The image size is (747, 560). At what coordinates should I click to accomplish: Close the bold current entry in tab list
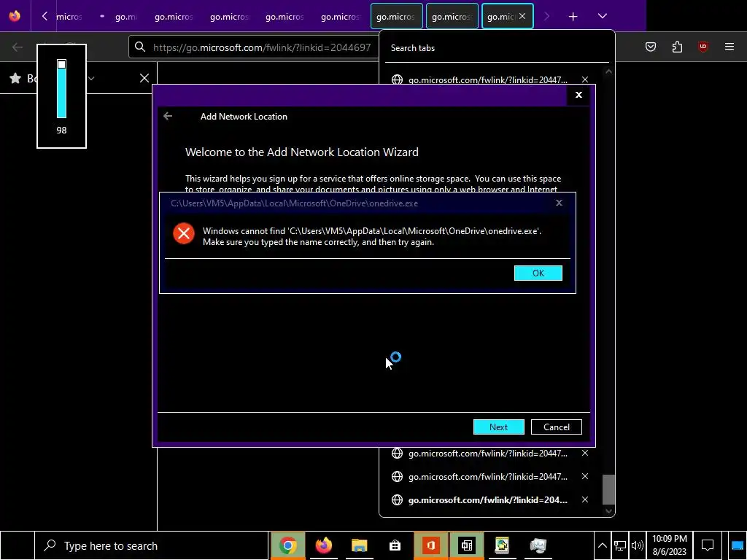[584, 499]
